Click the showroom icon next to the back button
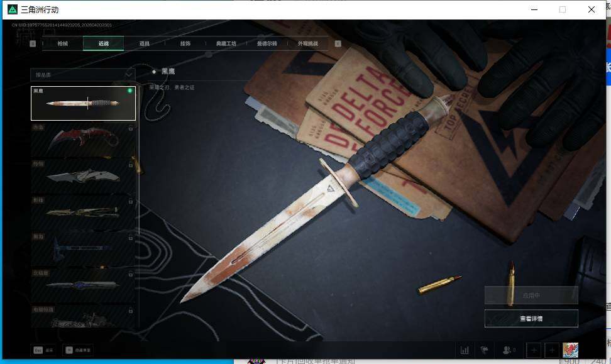Image resolution: width=611 pixels, height=364 pixels. point(77,350)
